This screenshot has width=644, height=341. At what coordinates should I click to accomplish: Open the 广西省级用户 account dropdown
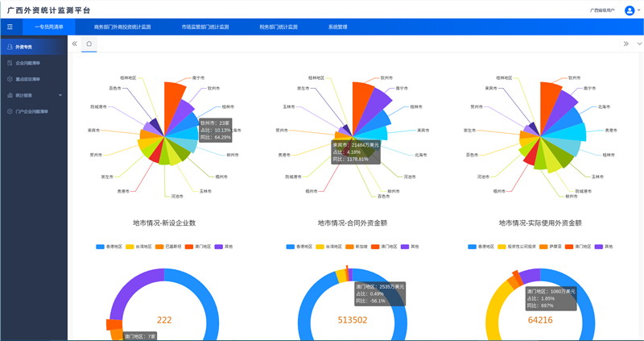pyautogui.click(x=603, y=10)
